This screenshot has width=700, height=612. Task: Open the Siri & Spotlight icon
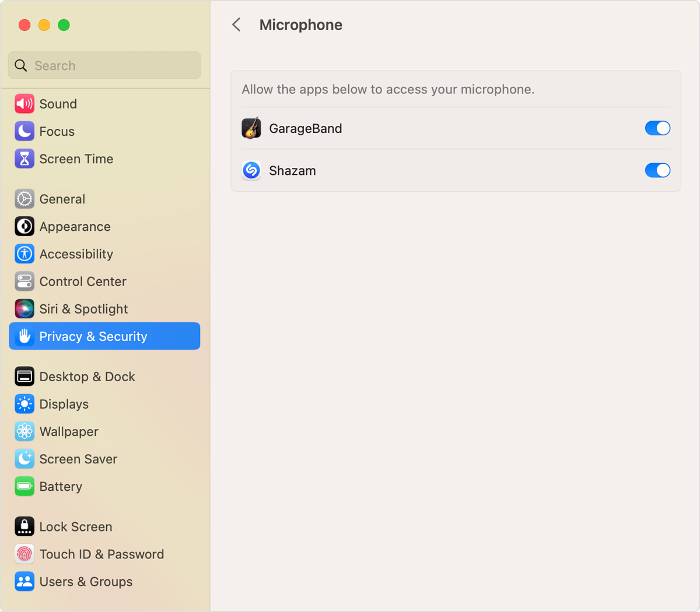24,309
